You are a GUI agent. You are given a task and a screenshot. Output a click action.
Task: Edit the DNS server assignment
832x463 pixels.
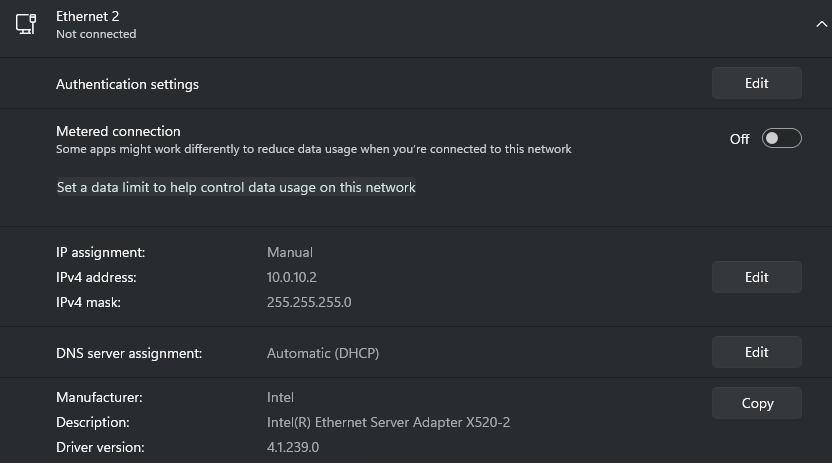point(757,352)
